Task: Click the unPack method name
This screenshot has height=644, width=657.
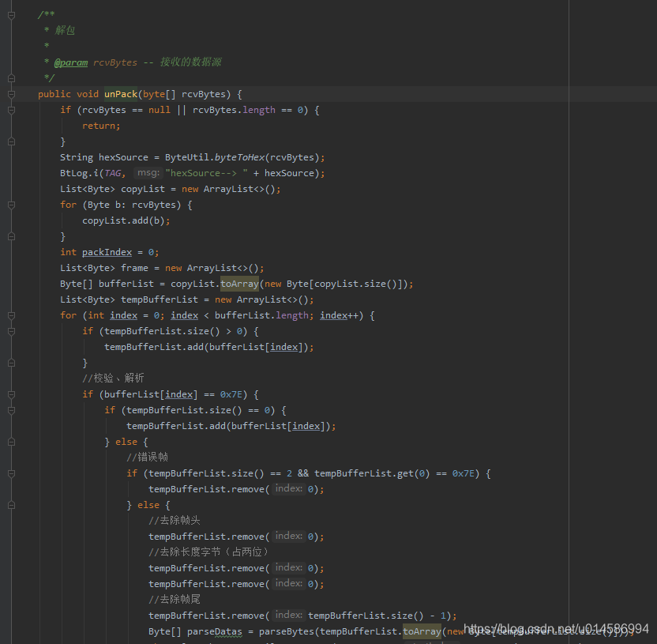Action: (x=121, y=94)
